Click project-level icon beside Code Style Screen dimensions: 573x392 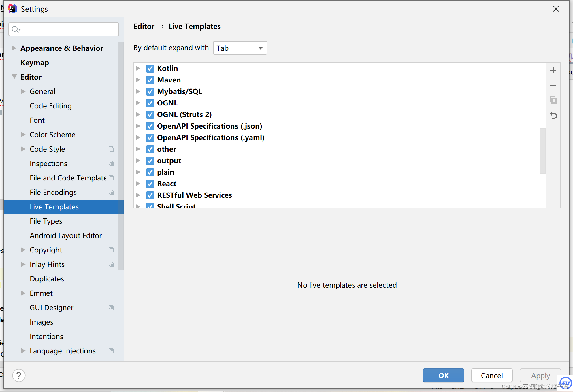click(111, 149)
